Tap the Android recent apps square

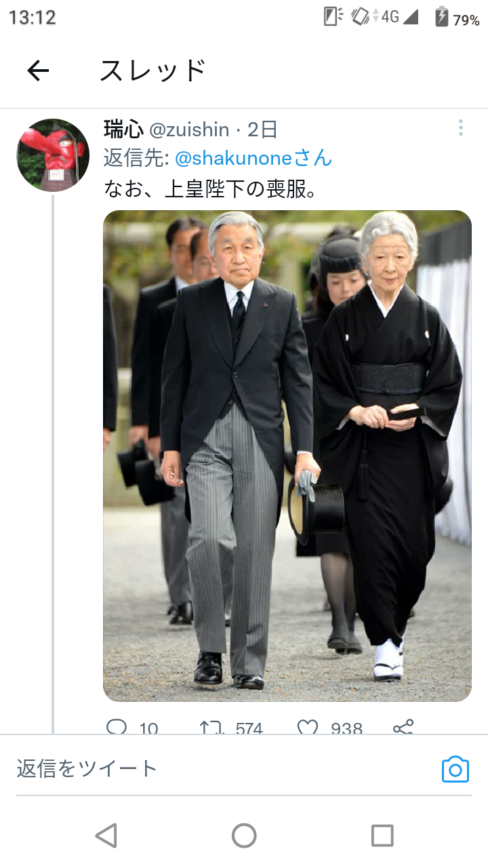[382, 835]
